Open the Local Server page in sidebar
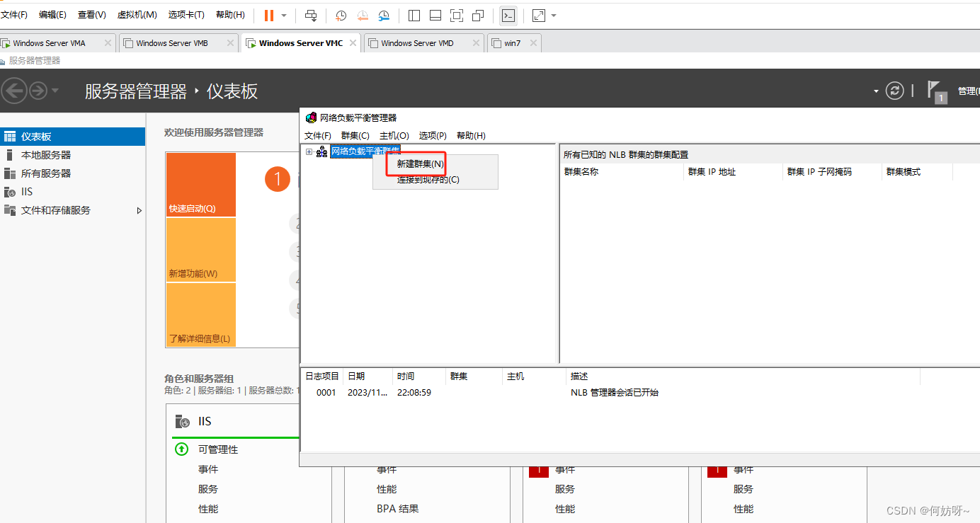This screenshot has width=980, height=523. pos(46,155)
